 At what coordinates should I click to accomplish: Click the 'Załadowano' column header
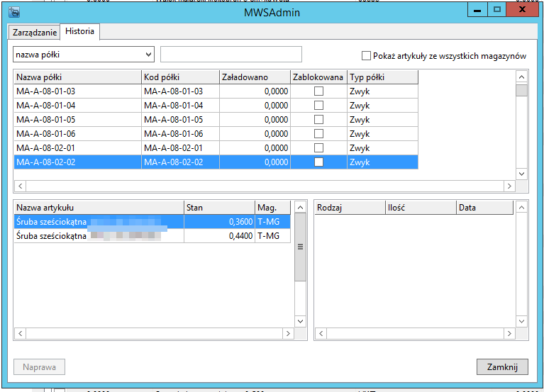click(255, 77)
